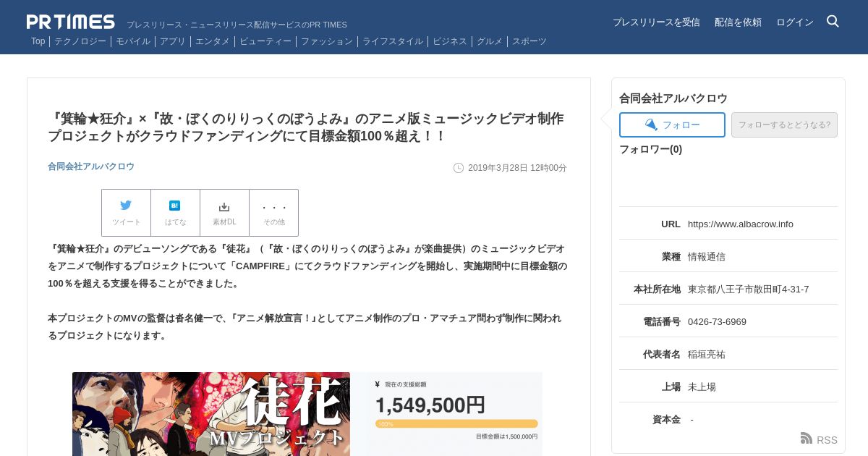The width and height of the screenshot is (868, 456).
Task: Click the 合同会社アルバクロウ link under the headline
Action: tap(91, 166)
